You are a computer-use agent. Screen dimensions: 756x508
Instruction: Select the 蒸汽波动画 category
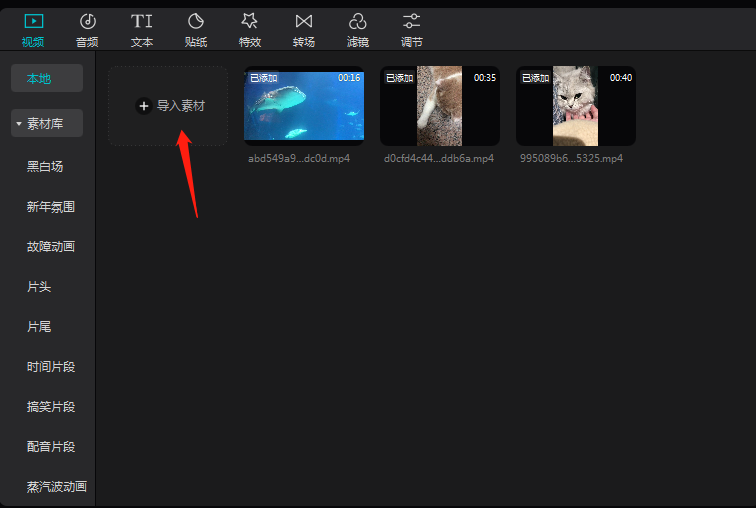[57, 487]
